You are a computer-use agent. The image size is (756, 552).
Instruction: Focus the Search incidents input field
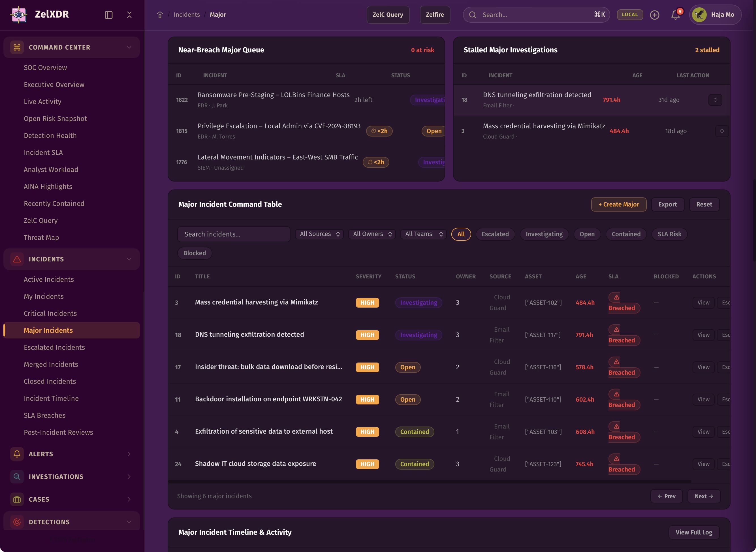pyautogui.click(x=234, y=234)
